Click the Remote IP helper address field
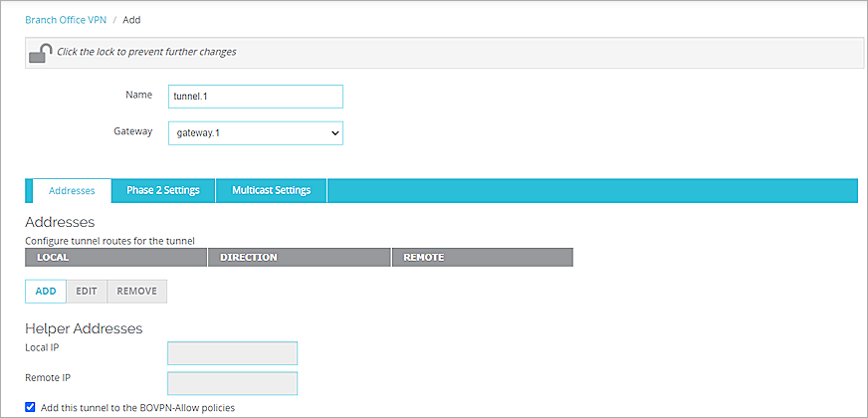868x418 pixels. coord(233,383)
